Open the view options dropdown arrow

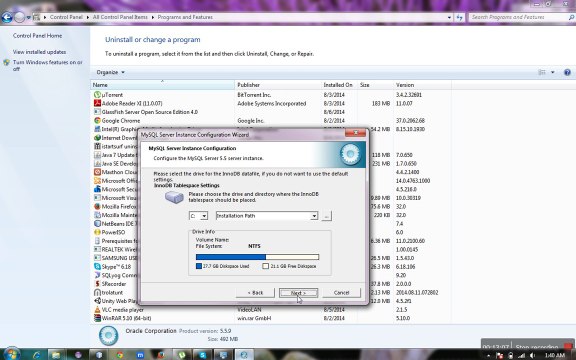coord(552,72)
